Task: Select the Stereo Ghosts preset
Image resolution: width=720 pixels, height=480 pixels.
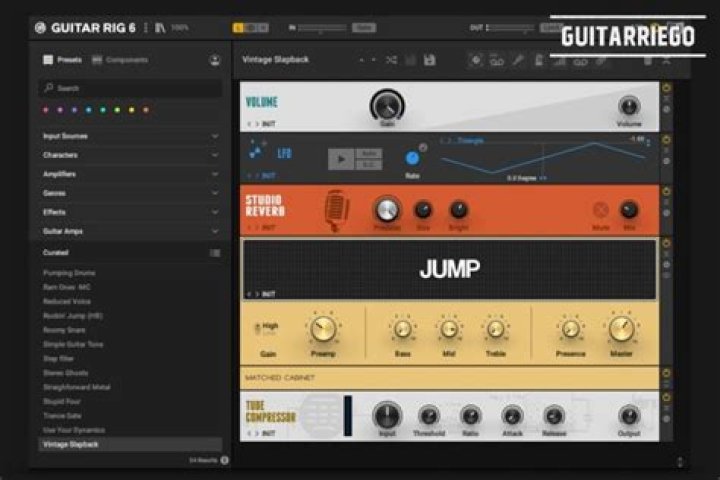Action: point(66,373)
